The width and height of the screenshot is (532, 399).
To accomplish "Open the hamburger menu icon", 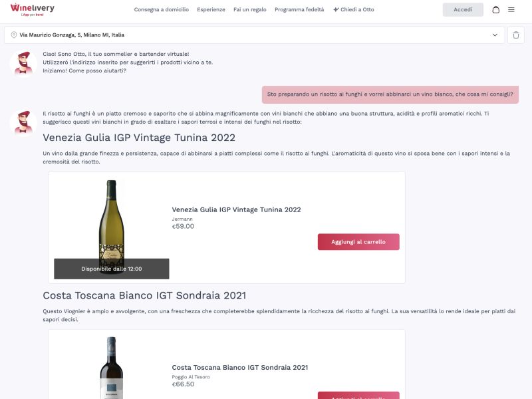I will 511,9.
